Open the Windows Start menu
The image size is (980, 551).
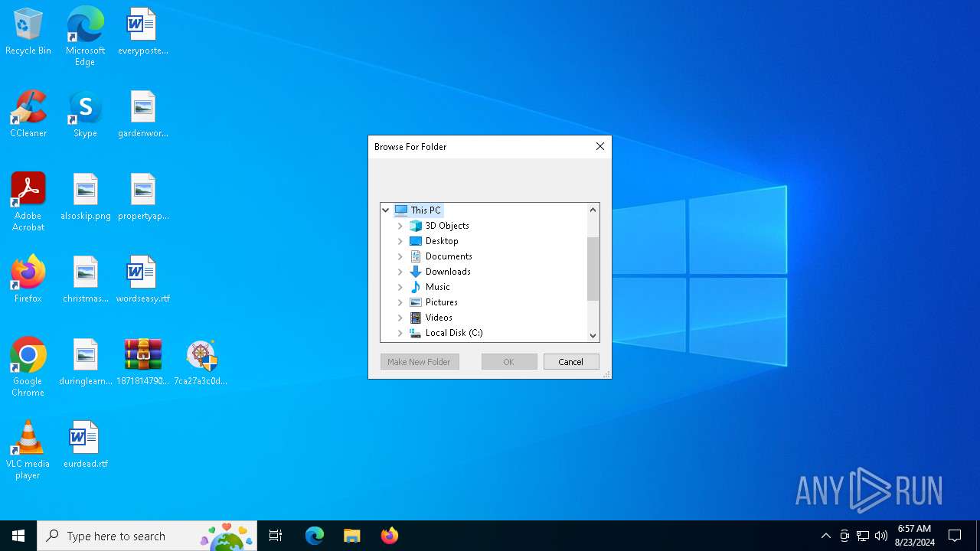[x=18, y=536]
